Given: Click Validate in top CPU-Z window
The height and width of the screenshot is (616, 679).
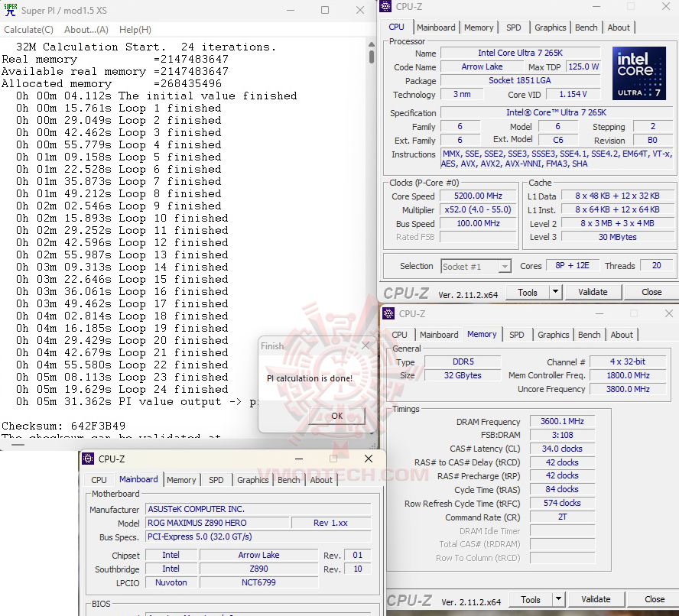Looking at the screenshot, I should (x=593, y=292).
